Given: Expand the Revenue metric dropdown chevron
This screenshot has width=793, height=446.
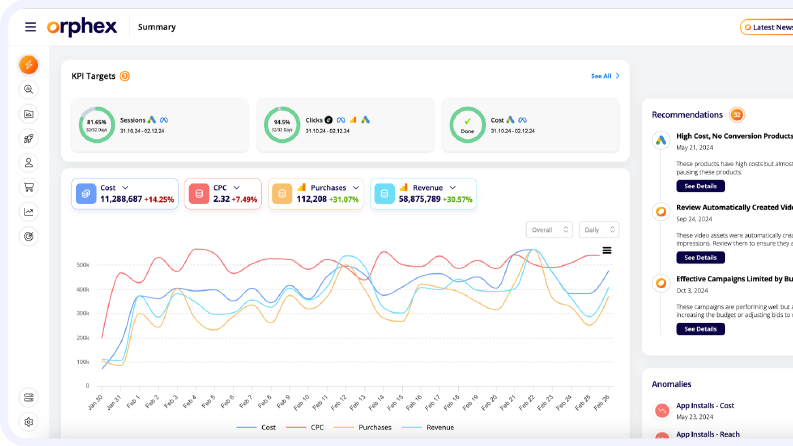Looking at the screenshot, I should (x=453, y=188).
